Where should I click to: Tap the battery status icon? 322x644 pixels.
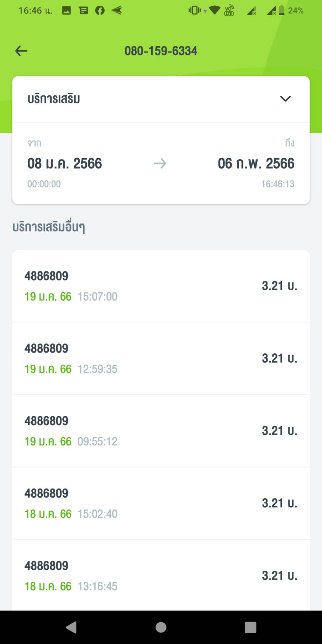(x=281, y=11)
